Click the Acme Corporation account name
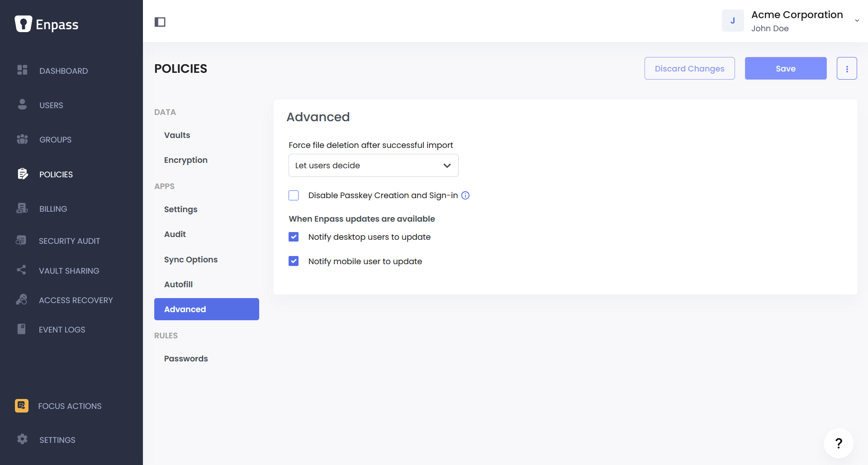The height and width of the screenshot is (465, 868). [x=797, y=14]
